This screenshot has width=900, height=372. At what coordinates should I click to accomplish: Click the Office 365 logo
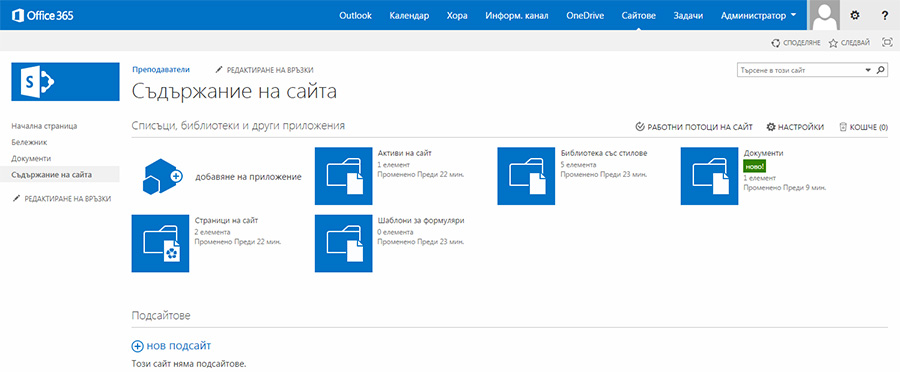point(42,16)
